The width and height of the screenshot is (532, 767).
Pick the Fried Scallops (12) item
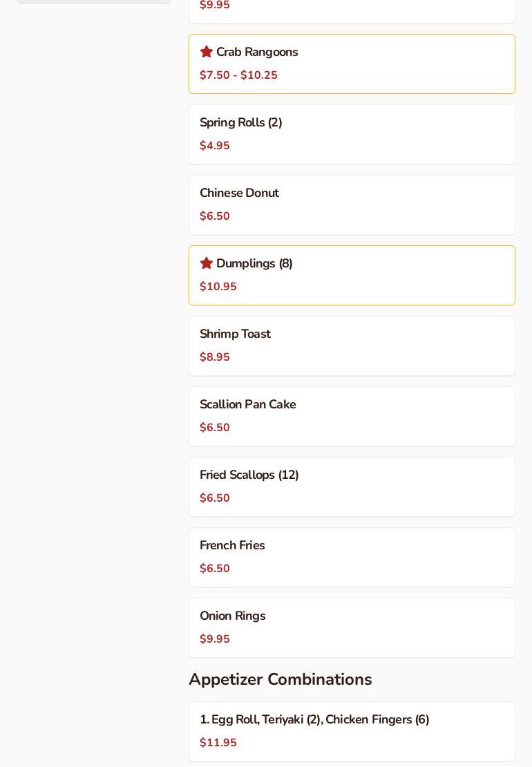coord(249,475)
